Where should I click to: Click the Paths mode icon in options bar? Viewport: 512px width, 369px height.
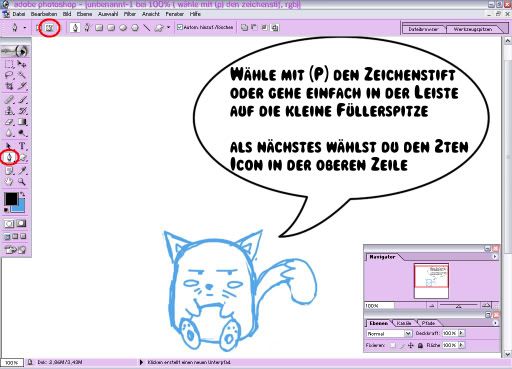[49, 28]
